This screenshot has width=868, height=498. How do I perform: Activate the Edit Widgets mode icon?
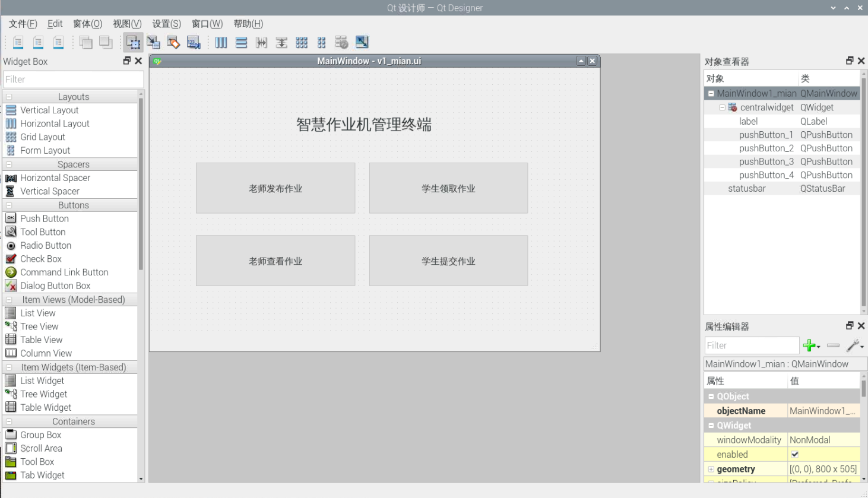pyautogui.click(x=133, y=42)
